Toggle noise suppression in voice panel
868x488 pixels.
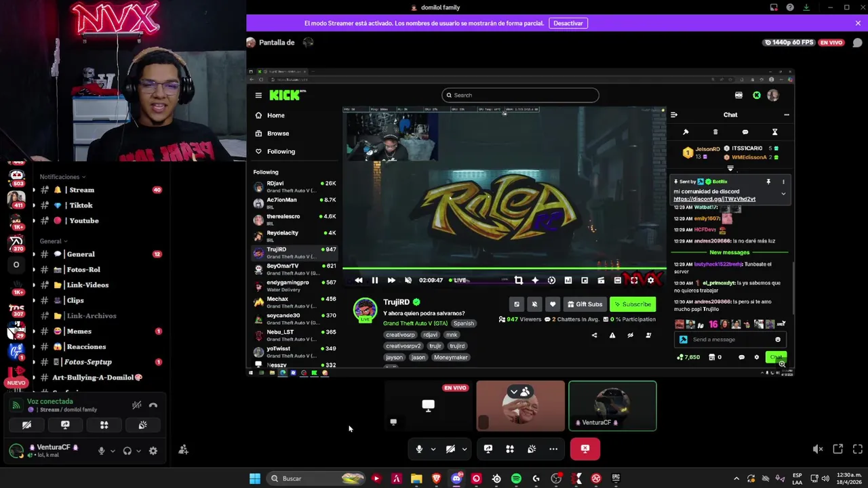pos(136,405)
